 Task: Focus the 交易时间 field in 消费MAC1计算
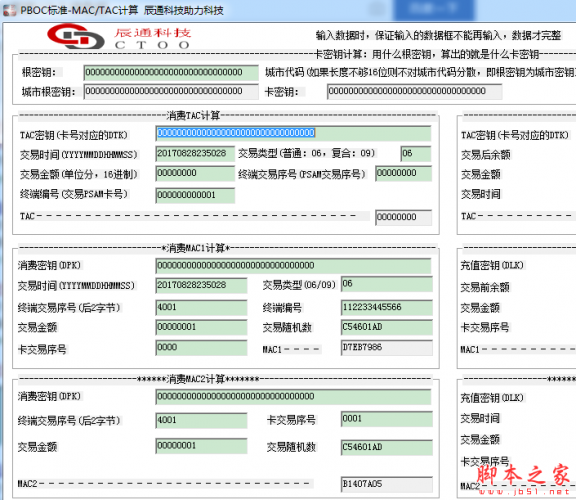[201, 285]
